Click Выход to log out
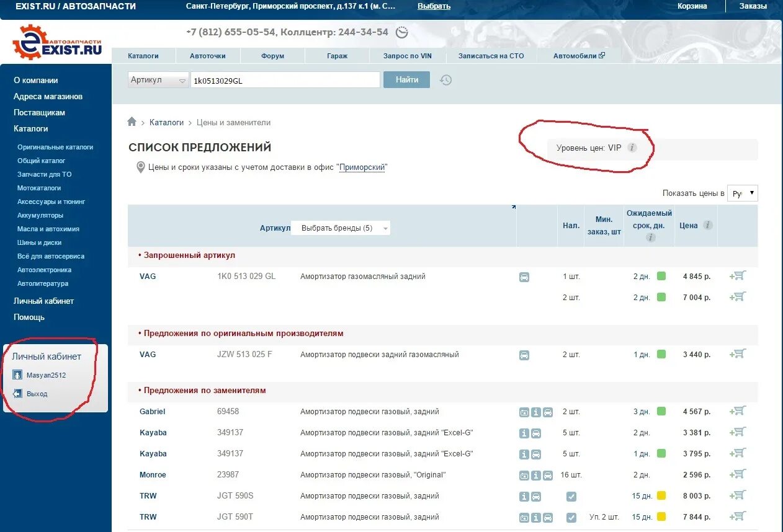783x532 pixels. click(x=37, y=394)
